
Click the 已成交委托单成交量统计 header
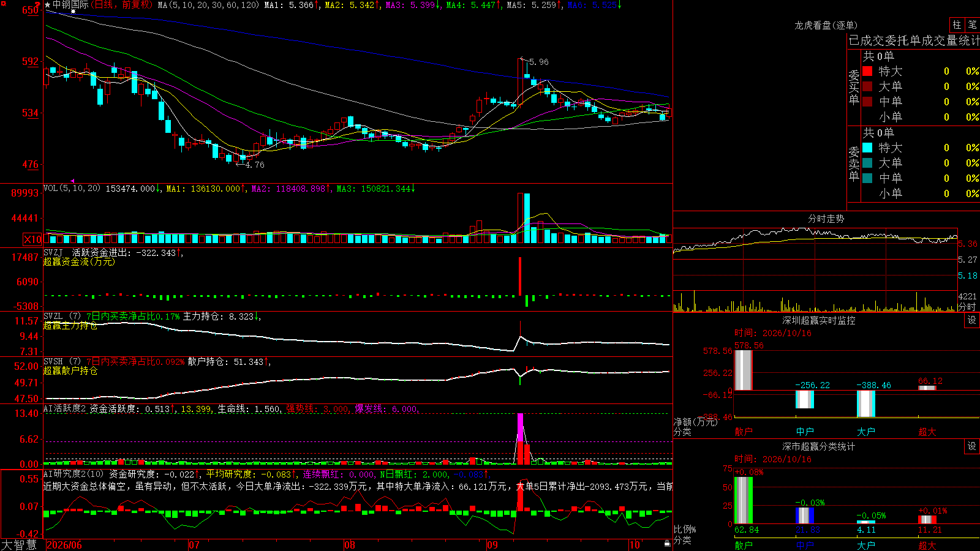tap(913, 40)
